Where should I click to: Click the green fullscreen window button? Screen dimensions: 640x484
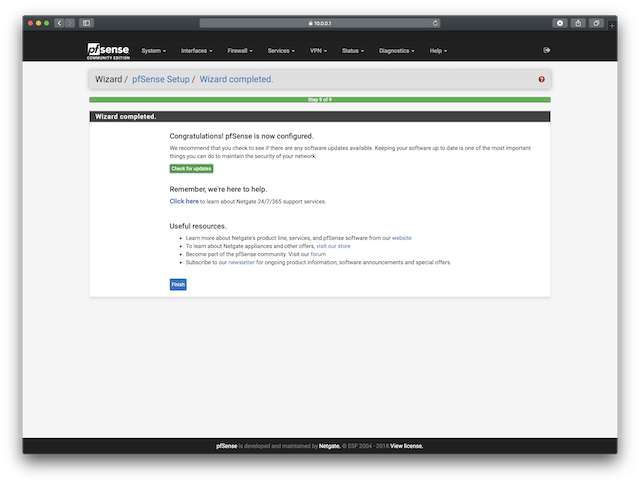coord(47,23)
